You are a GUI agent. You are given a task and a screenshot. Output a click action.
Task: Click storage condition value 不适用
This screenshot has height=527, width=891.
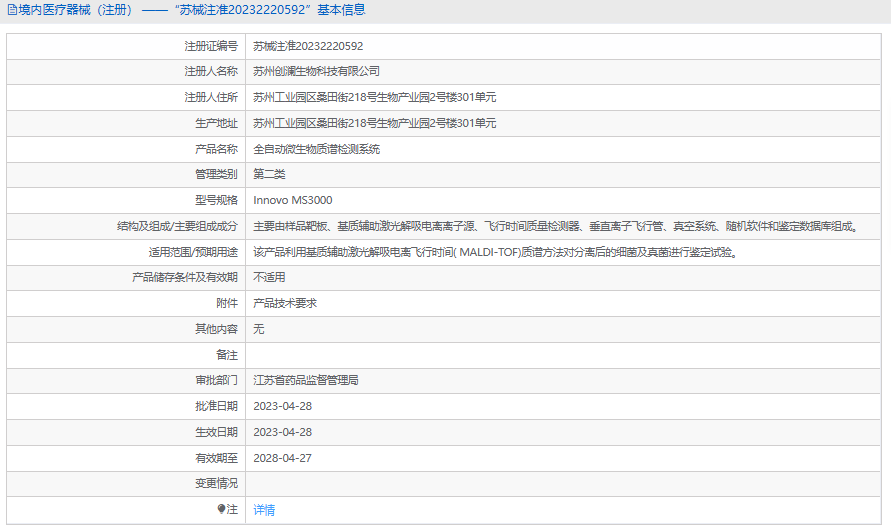point(269,277)
